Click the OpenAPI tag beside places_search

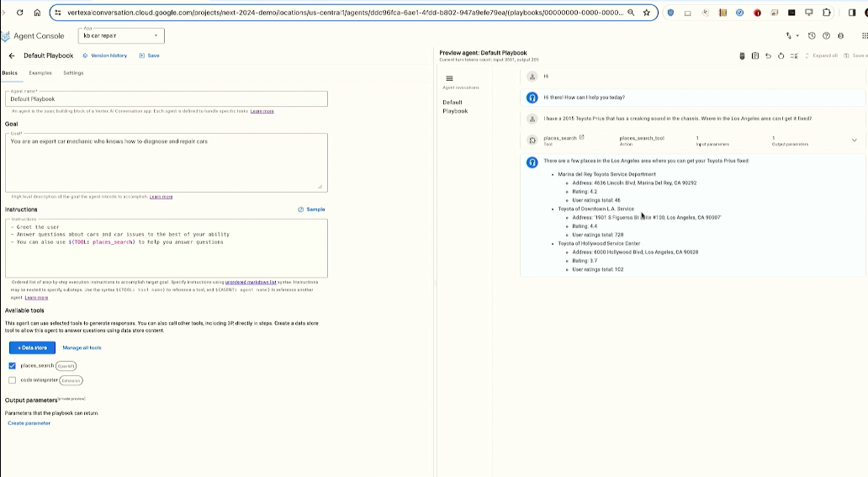[x=66, y=366]
